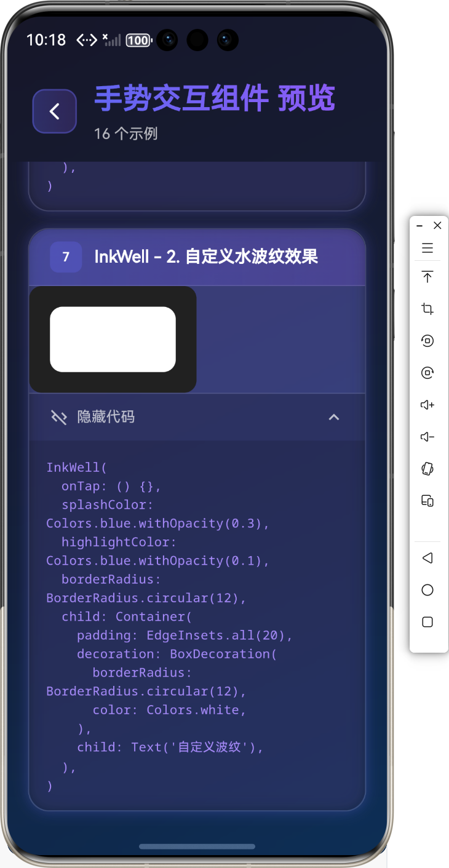The width and height of the screenshot is (449, 868).
Task: Click the 'InkWell(' first code line
Action: coord(77,468)
